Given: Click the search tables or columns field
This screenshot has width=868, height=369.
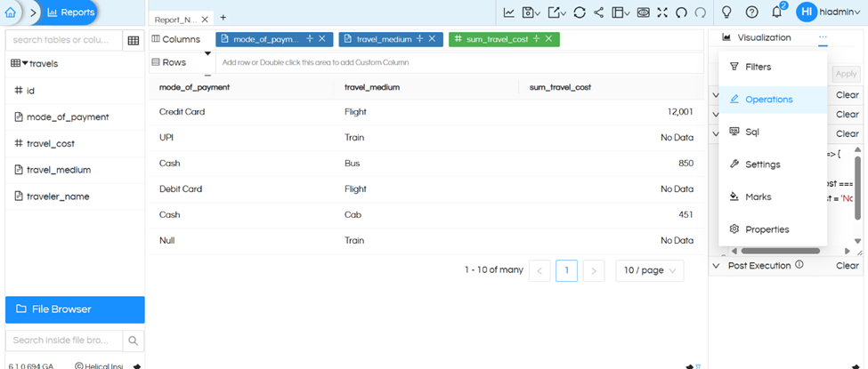Looking at the screenshot, I should coord(61,40).
